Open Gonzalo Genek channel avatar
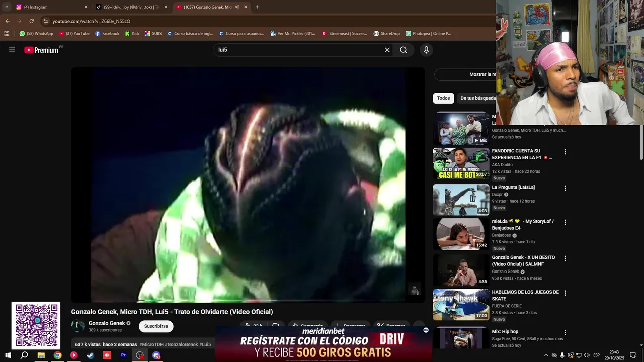 point(78,326)
